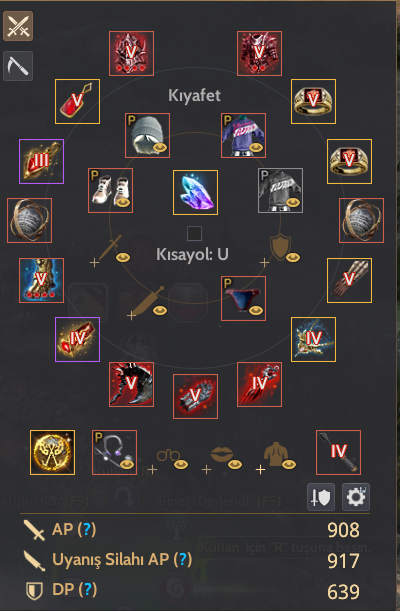Switch to the sickle life gear tab
Viewport: 400px width, 612px height.
tap(18, 66)
